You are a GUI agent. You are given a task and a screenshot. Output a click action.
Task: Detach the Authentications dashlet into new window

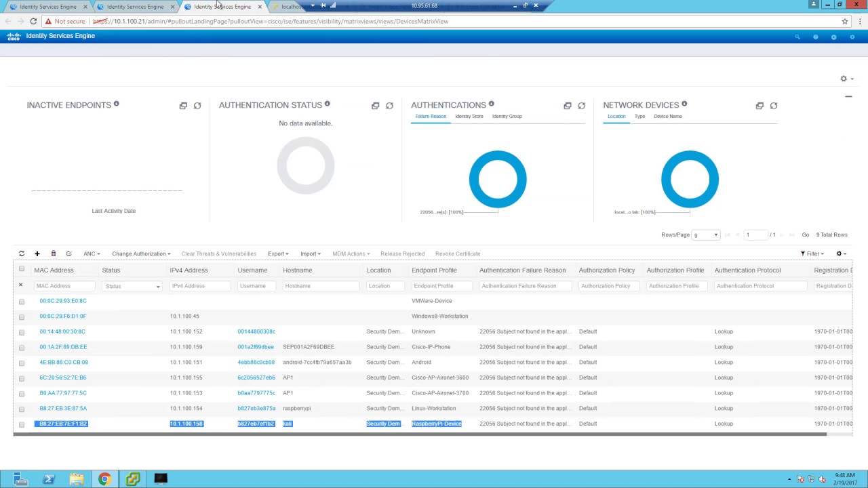[x=568, y=106]
